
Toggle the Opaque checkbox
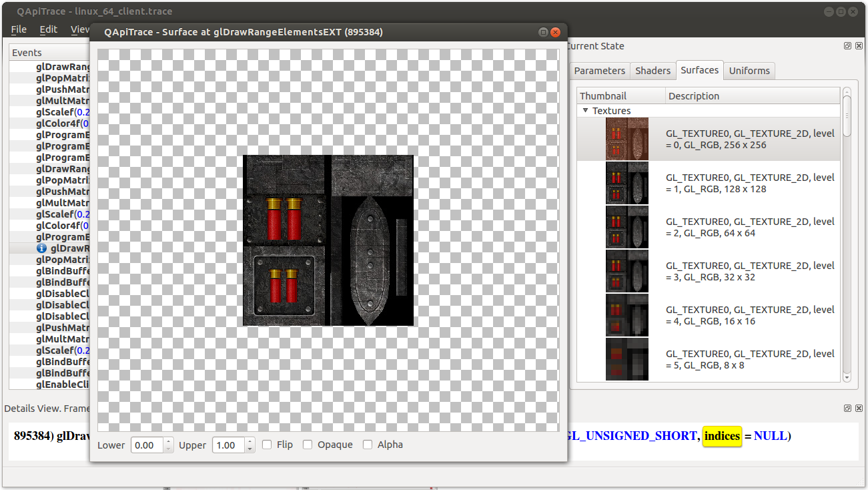(x=308, y=445)
